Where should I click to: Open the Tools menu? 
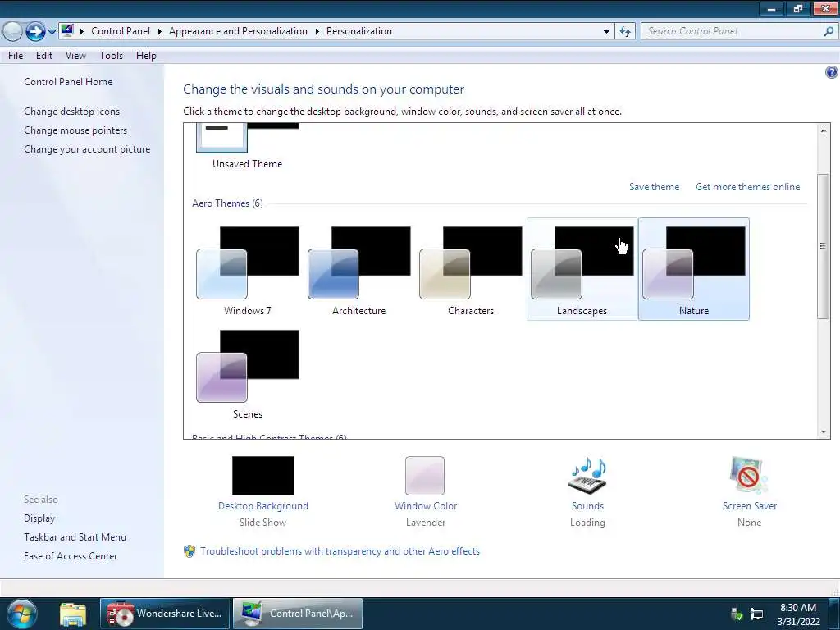[x=111, y=56]
